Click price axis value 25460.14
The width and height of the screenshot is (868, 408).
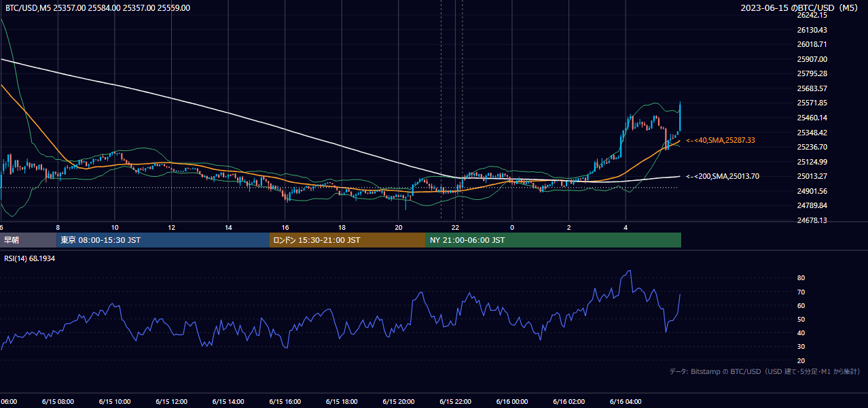[x=812, y=118]
